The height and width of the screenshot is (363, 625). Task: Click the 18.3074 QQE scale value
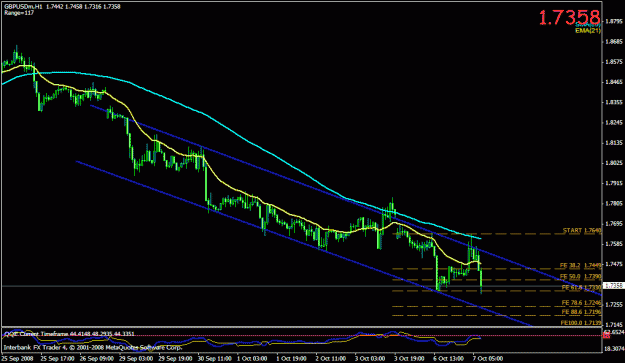click(614, 348)
